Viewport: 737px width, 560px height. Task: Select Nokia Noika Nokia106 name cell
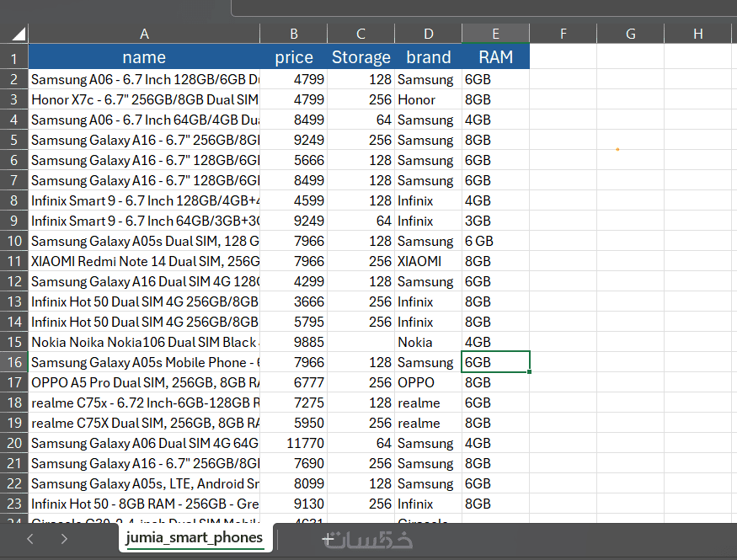click(x=144, y=342)
